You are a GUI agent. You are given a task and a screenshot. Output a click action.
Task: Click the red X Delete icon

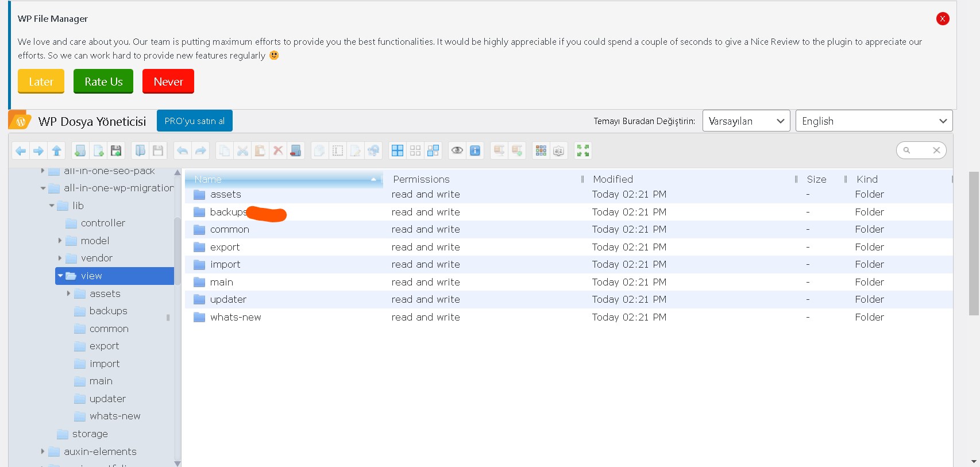pos(278,151)
